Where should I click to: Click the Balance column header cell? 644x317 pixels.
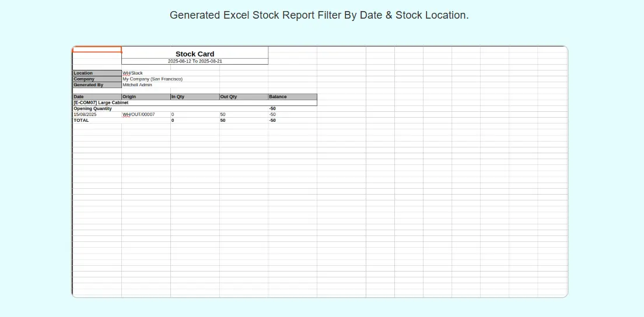(292, 97)
